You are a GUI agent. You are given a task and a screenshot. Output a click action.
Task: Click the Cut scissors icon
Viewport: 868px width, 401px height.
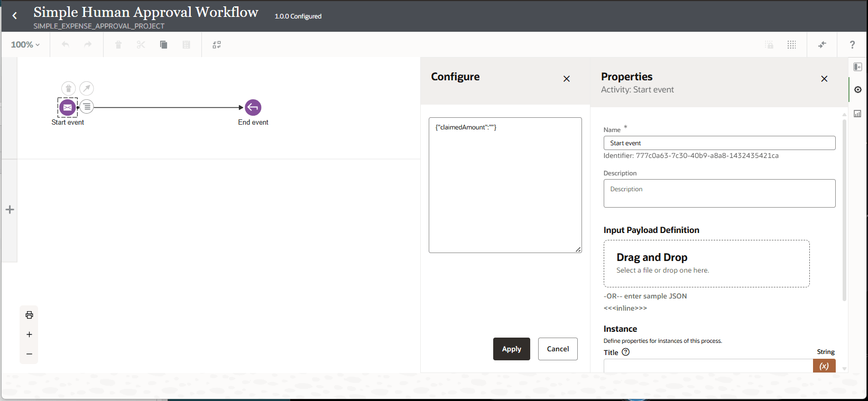[141, 45]
